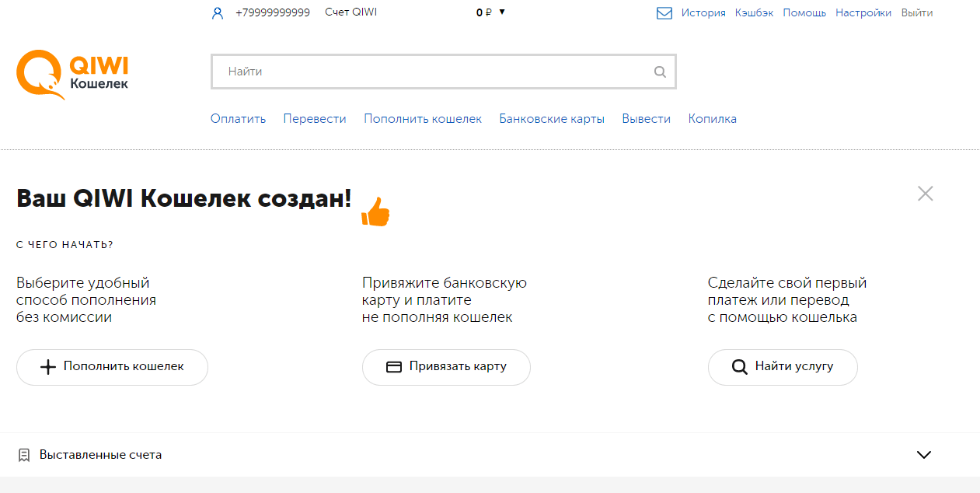Click the magnifier icon in search field
980x493 pixels.
coord(660,72)
